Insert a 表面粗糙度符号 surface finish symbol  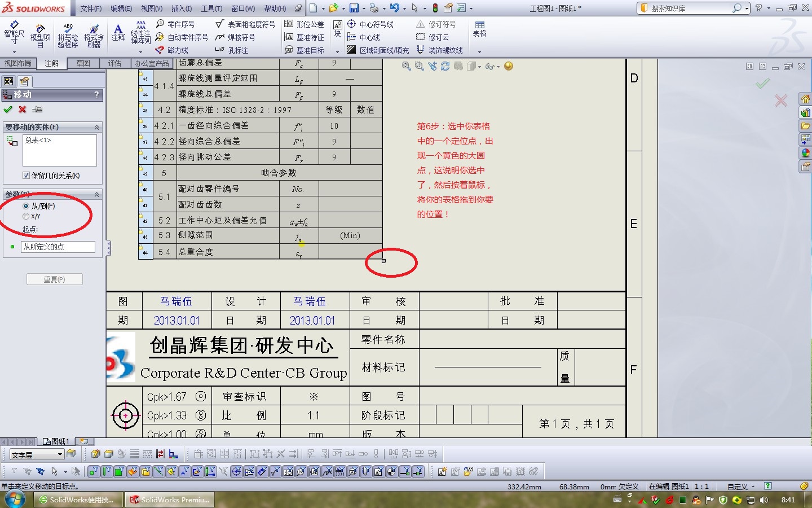(x=245, y=24)
